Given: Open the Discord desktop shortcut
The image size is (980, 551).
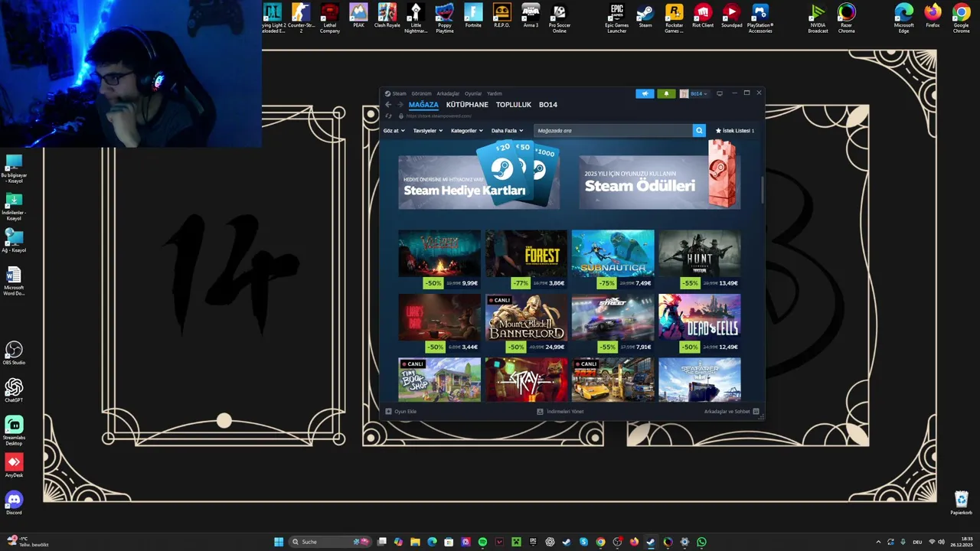Looking at the screenshot, I should point(14,503).
